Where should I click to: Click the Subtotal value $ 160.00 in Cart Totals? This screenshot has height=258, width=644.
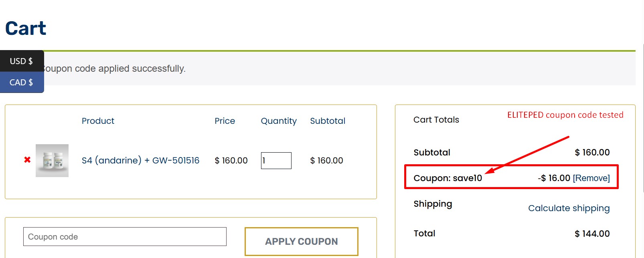pos(592,152)
